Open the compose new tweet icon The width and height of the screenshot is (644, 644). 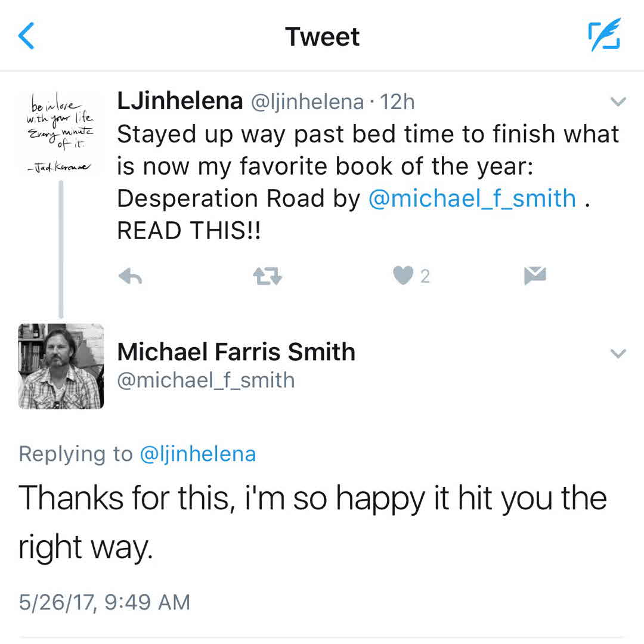pos(604,35)
